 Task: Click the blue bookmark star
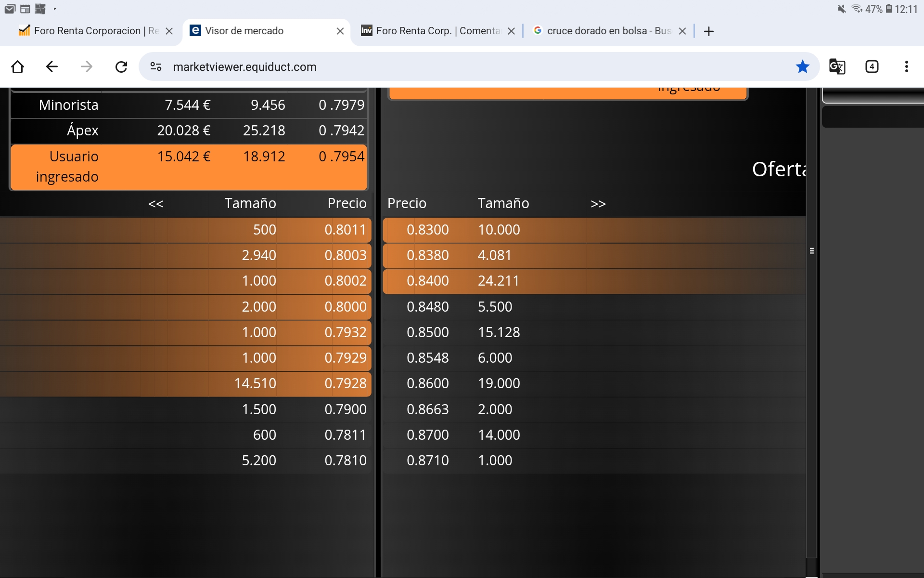[802, 66]
